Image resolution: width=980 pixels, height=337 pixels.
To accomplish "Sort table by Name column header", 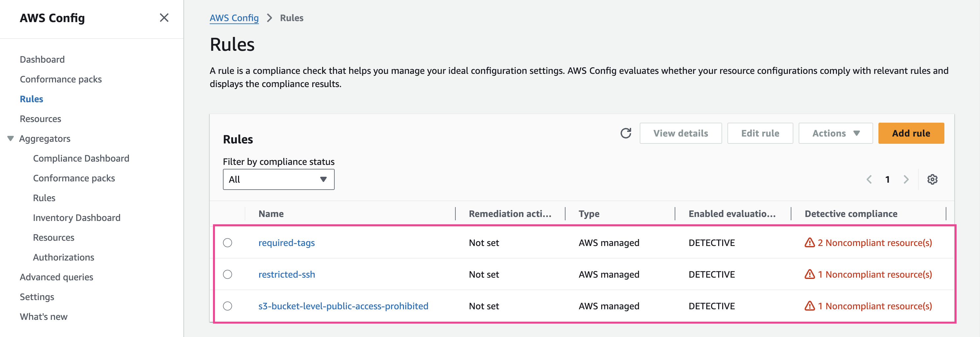I will [271, 214].
